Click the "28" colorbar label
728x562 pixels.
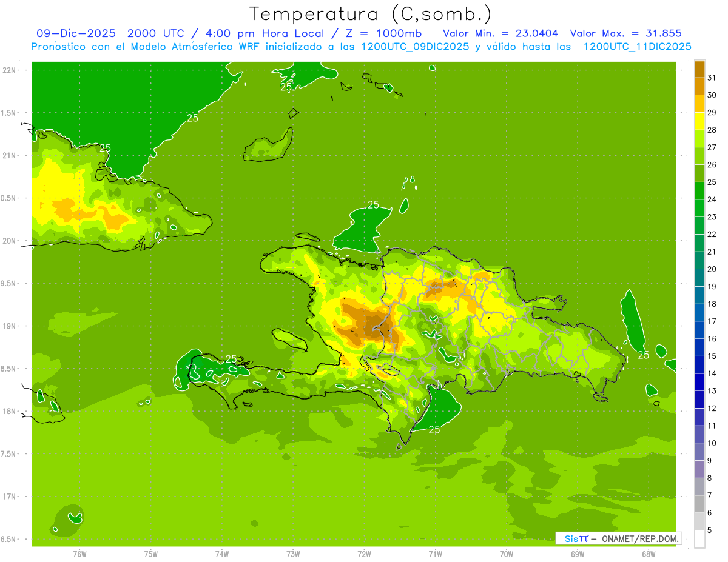coord(712,130)
